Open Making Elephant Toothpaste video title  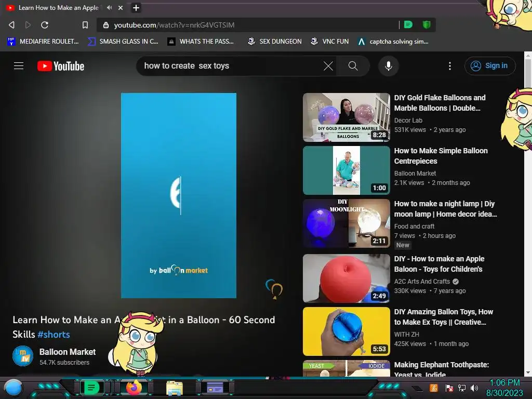442,369
